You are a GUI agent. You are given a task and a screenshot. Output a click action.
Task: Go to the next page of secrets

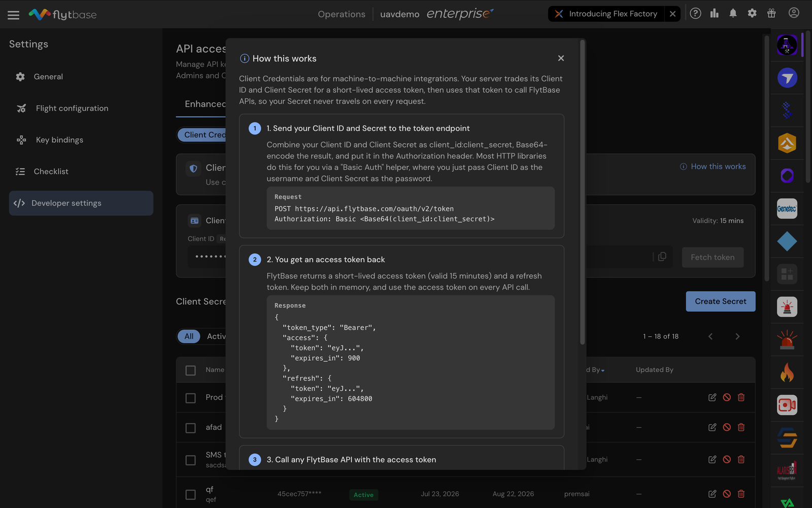pos(737,336)
